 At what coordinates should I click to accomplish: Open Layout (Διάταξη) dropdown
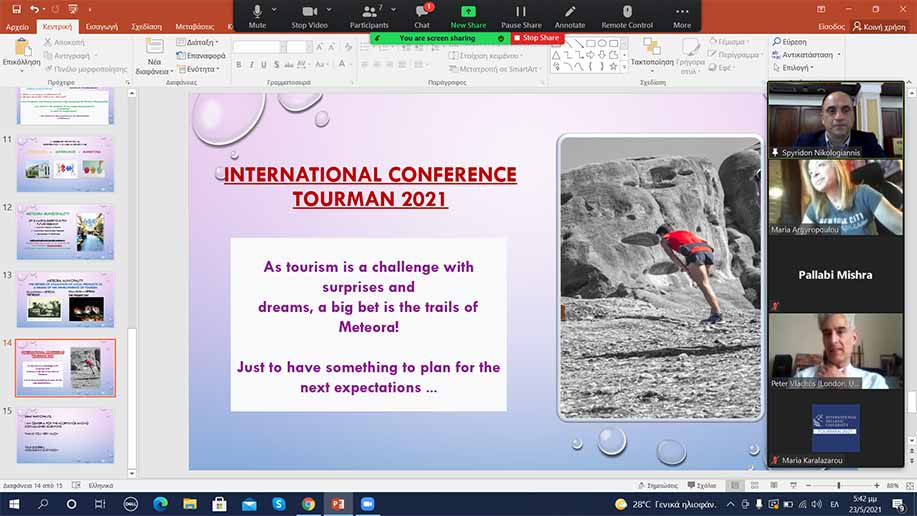[x=198, y=42]
